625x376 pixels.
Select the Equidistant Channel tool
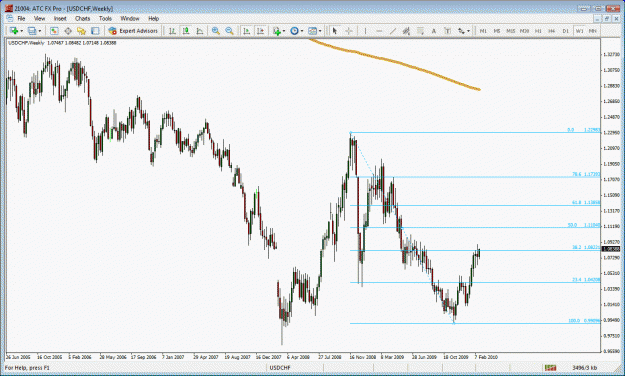(406, 31)
